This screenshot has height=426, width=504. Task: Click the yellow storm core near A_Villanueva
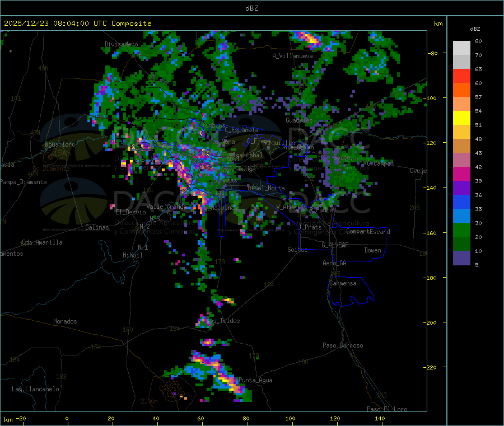(x=310, y=40)
